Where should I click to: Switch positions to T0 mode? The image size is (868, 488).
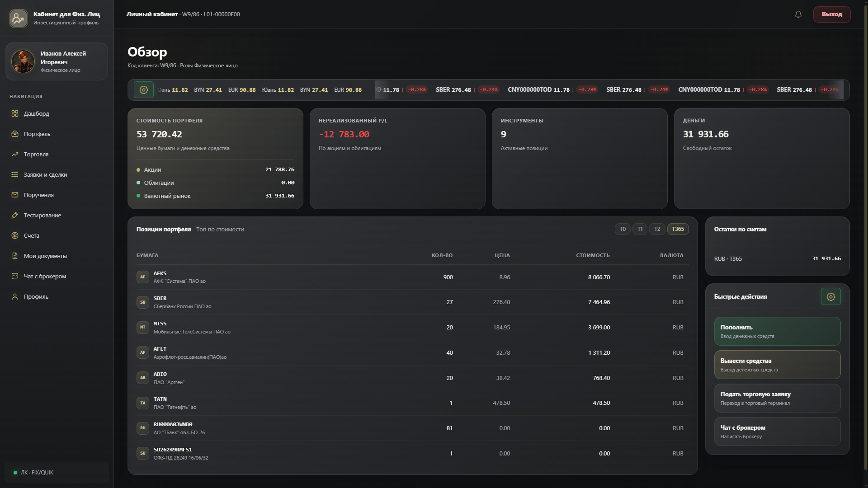click(623, 229)
